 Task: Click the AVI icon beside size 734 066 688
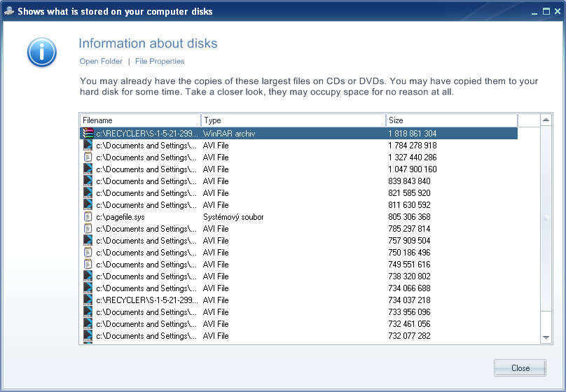(x=88, y=288)
